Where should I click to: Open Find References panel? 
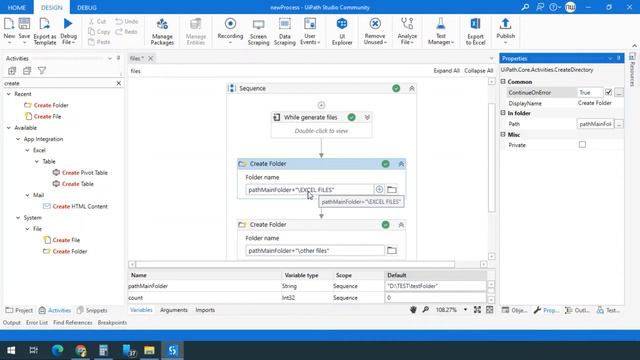tap(73, 322)
